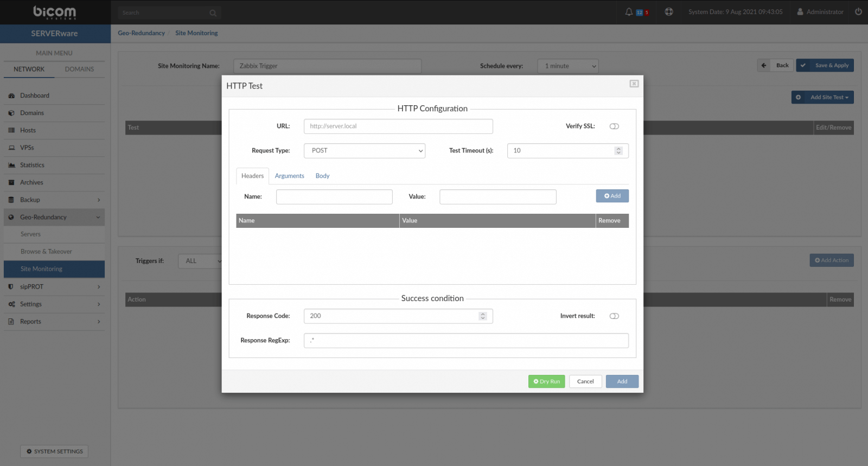The height and width of the screenshot is (466, 868).
Task: Select the NETWORK tab
Action: pos(29,69)
